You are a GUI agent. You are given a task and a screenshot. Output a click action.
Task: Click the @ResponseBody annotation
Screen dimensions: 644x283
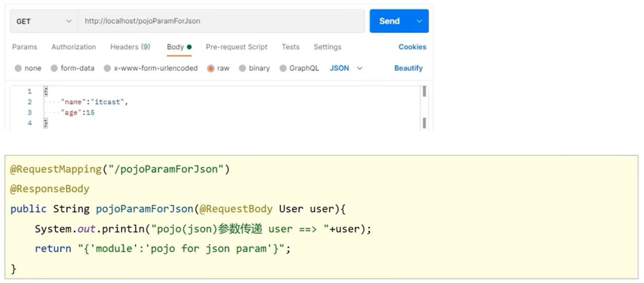click(50, 189)
